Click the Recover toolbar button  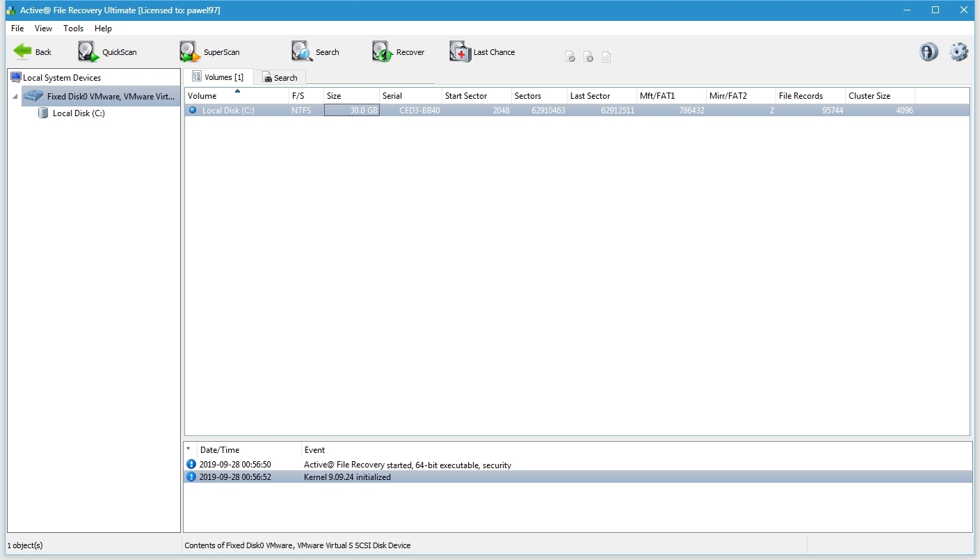[x=398, y=52]
